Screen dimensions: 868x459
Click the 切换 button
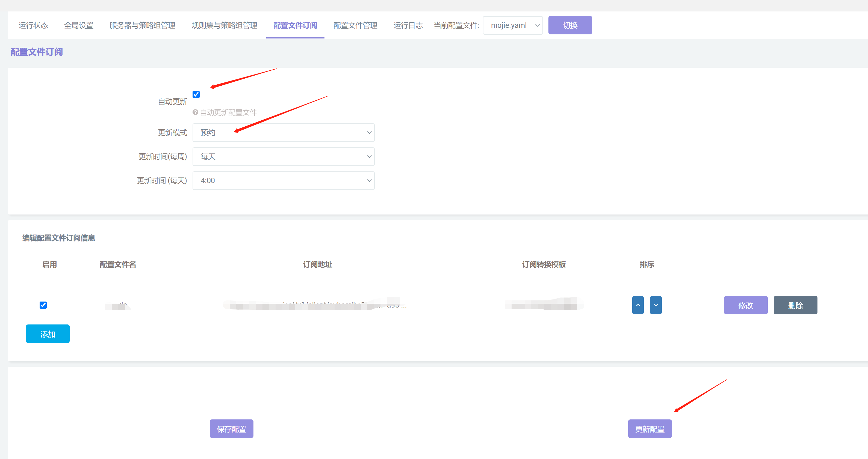(x=570, y=25)
